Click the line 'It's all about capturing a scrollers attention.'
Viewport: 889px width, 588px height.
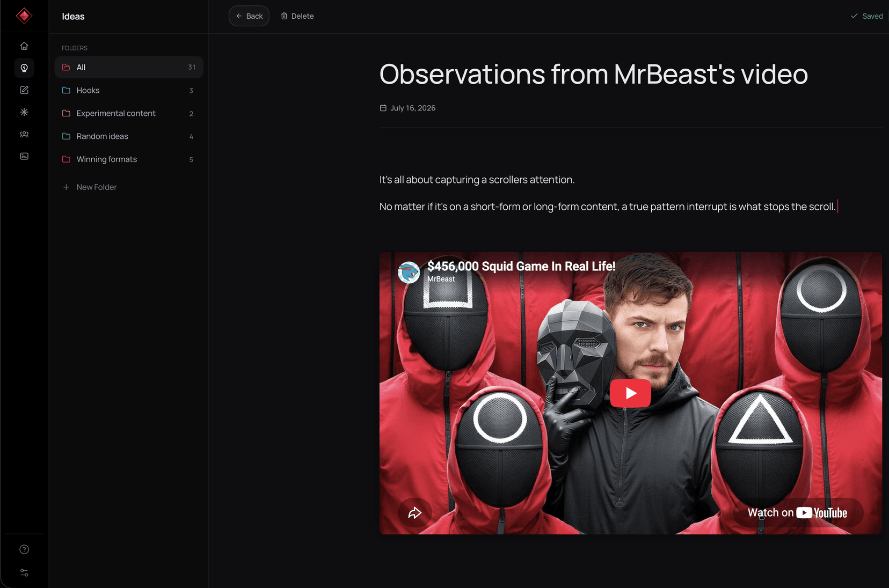[477, 180]
